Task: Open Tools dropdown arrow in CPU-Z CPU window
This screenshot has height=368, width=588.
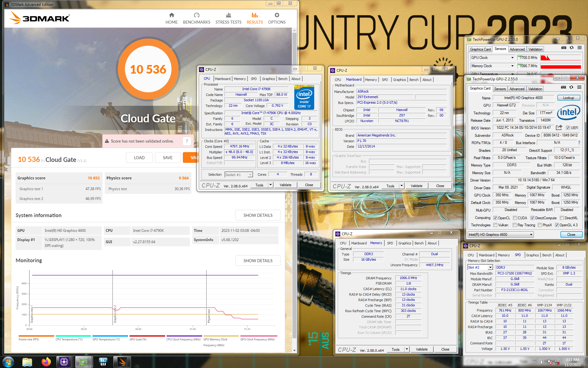Action: [x=270, y=185]
